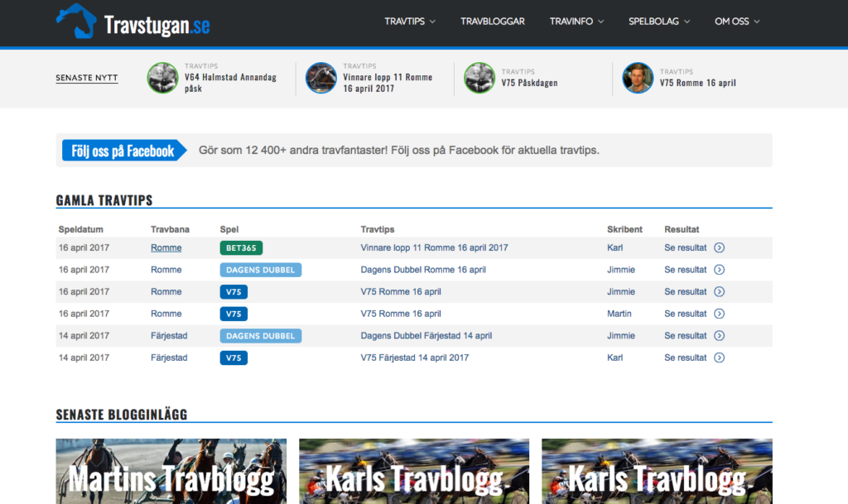
Task: Click arrow icon in Bet365 Romme row
Action: point(719,247)
